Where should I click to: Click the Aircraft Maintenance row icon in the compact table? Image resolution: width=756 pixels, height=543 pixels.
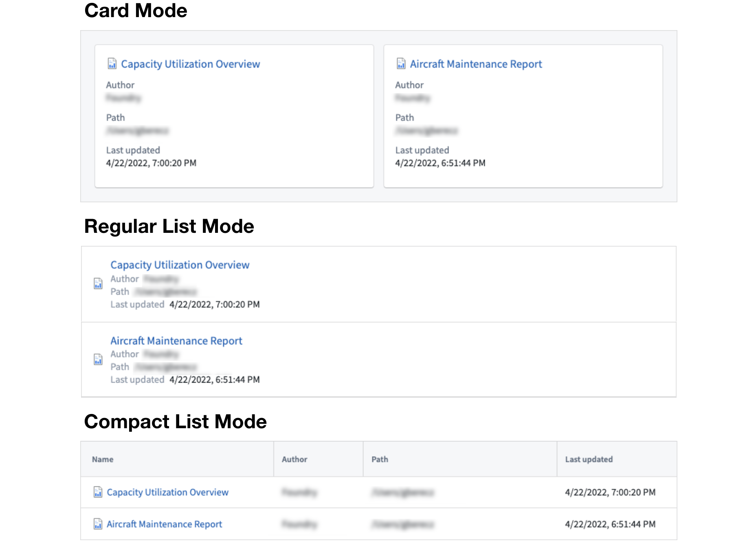coord(98,523)
